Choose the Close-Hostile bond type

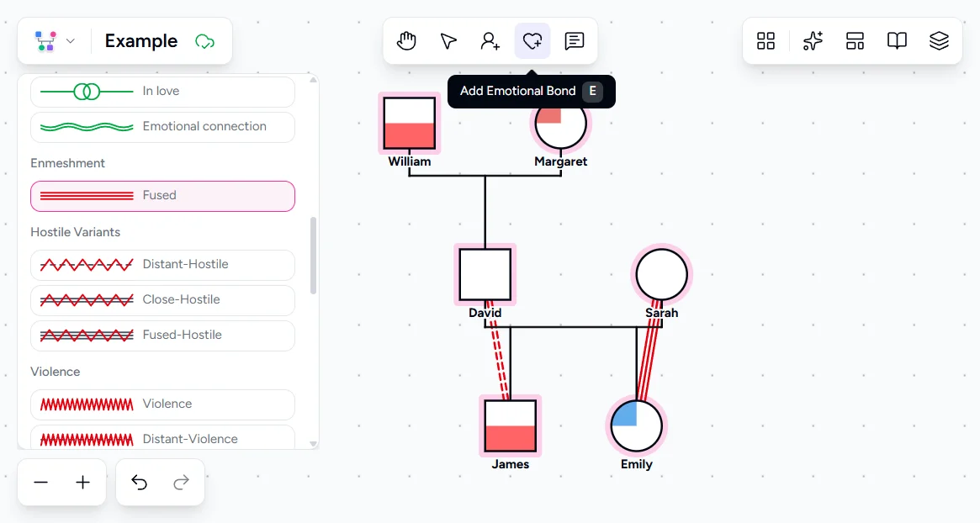[x=162, y=300]
